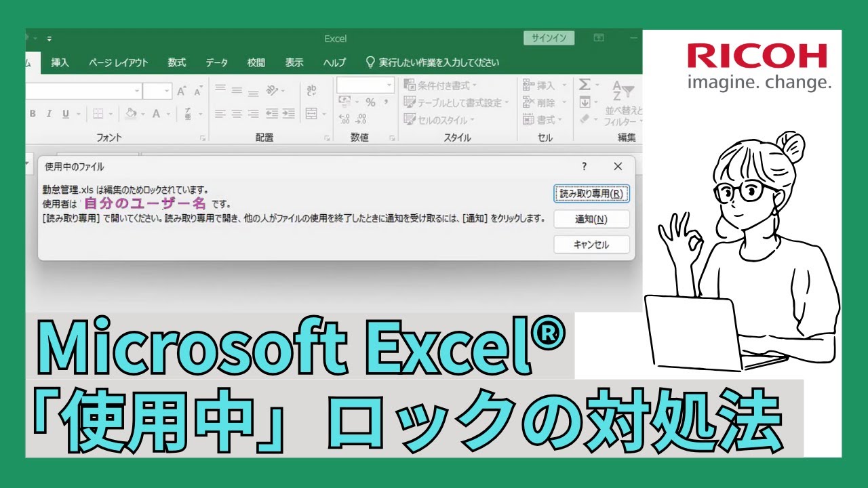Click the Ribbon Display Options icon
This screenshot has height=488, width=868.
[599, 38]
